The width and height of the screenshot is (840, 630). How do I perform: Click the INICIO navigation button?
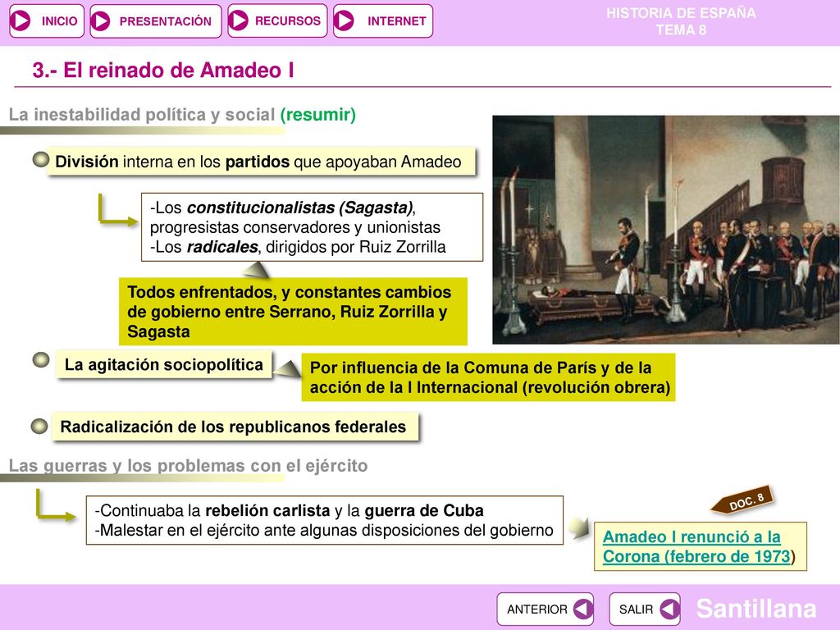click(x=47, y=21)
